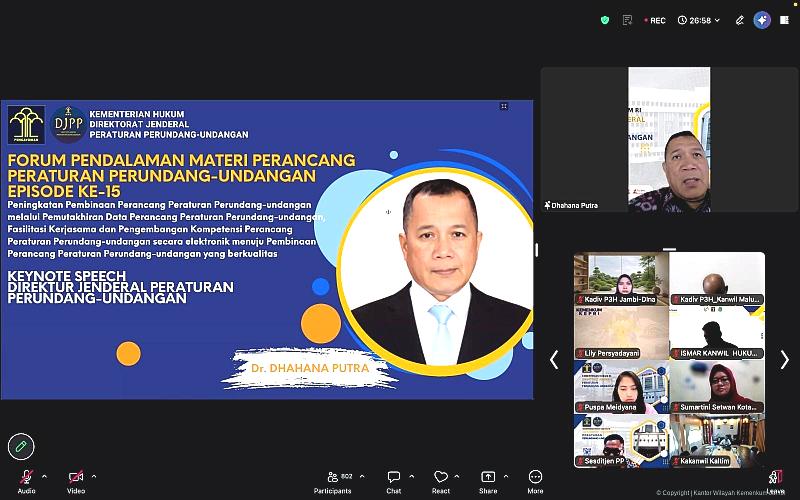This screenshot has width=800, height=500.
Task: Start camera with the Video icon
Action: [x=76, y=477]
